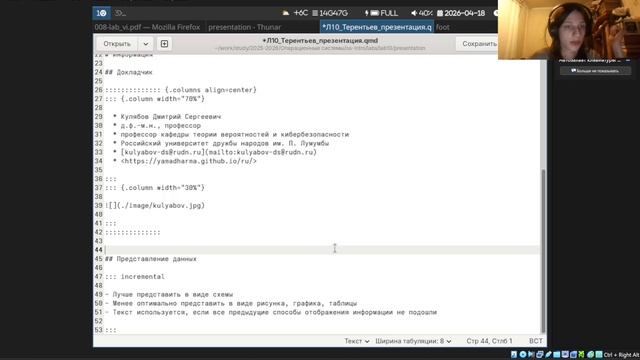
Task: Click the weather +6C indicator
Action: tap(296, 13)
